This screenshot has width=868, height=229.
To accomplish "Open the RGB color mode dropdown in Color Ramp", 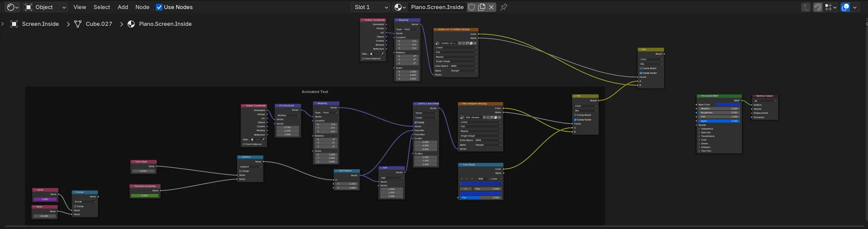I will coord(483,179).
